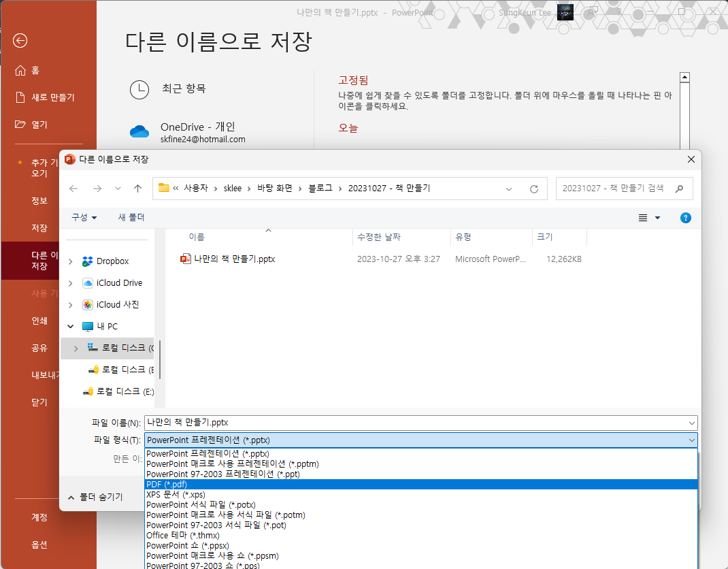The image size is (728, 569).
Task: Open 파일 이름 history dropdown arrow
Action: (692, 423)
